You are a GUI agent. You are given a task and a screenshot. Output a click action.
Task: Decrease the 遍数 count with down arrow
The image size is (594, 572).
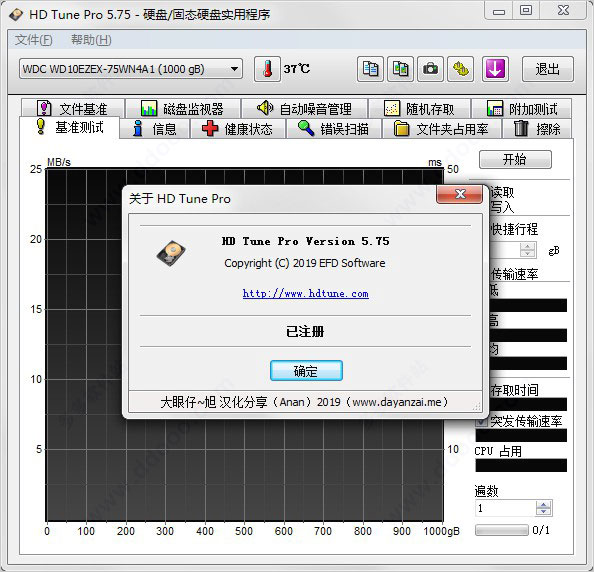coord(544,512)
